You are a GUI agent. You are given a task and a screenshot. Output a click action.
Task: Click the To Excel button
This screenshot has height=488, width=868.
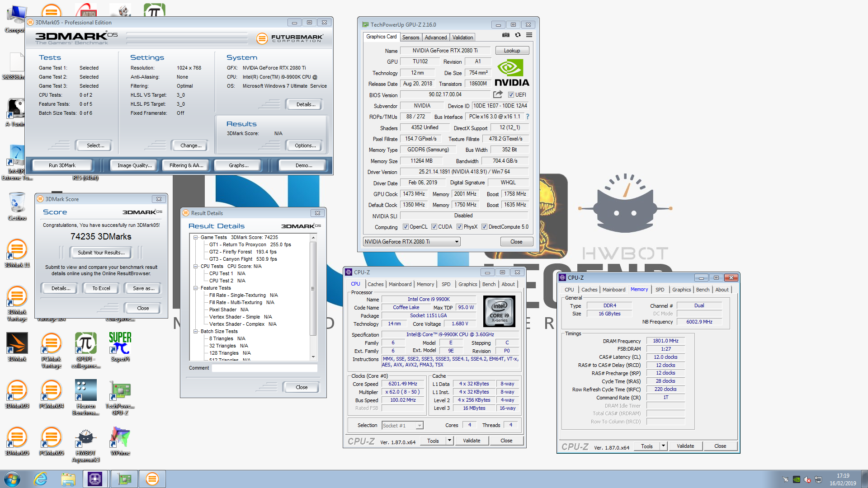pyautogui.click(x=101, y=288)
